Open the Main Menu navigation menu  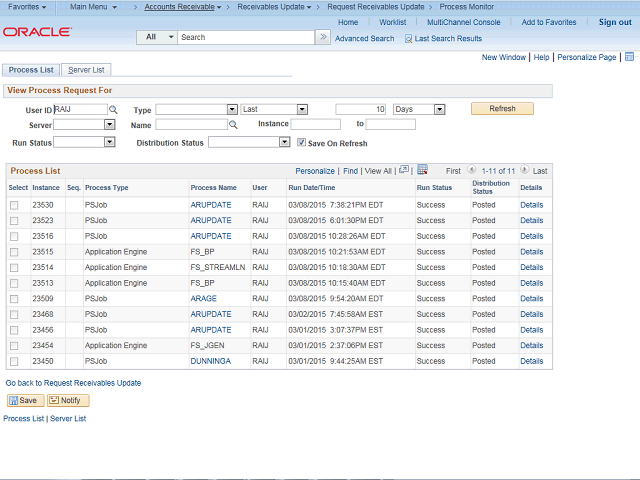pos(93,7)
